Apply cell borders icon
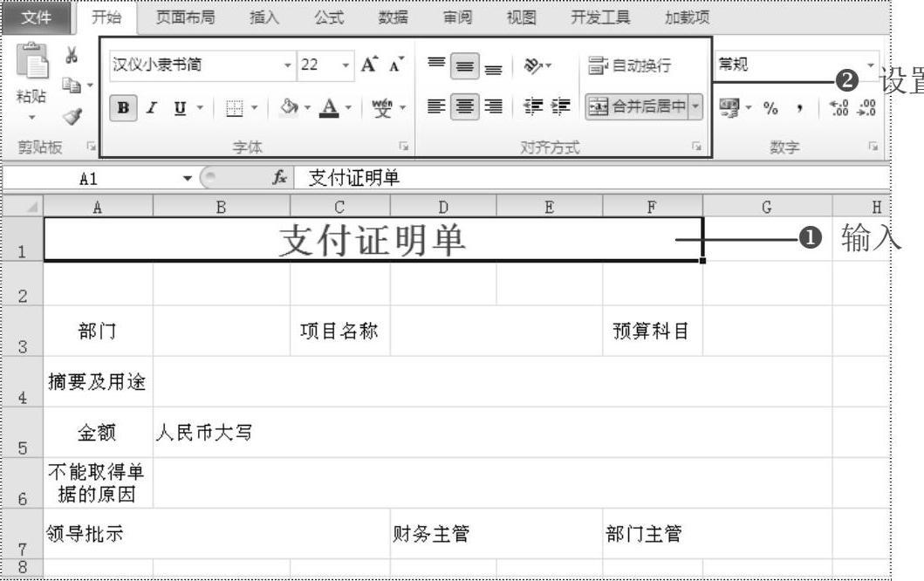924x581 pixels. pos(235,108)
